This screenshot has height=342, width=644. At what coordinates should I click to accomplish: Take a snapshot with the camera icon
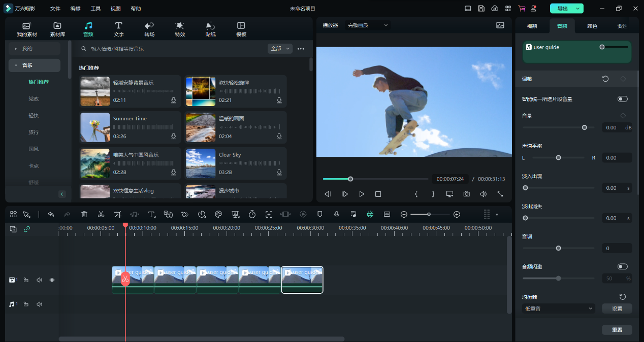(466, 194)
